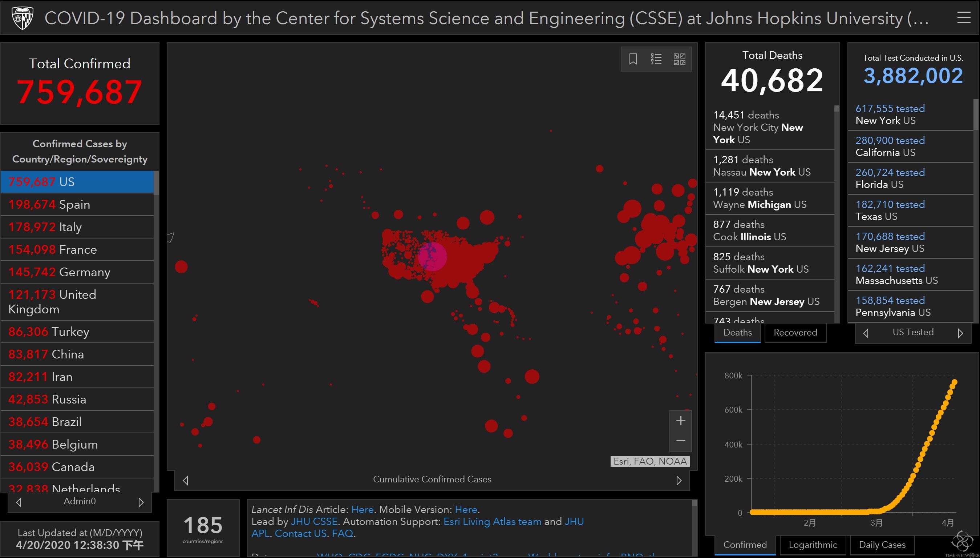Select the US row in country list
Image resolution: width=980 pixels, height=558 pixels.
tap(77, 182)
